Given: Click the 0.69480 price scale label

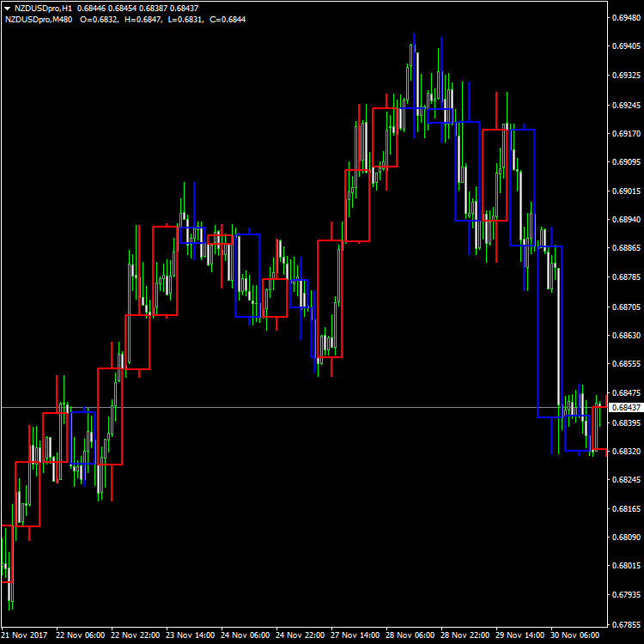Looking at the screenshot, I should point(626,18).
